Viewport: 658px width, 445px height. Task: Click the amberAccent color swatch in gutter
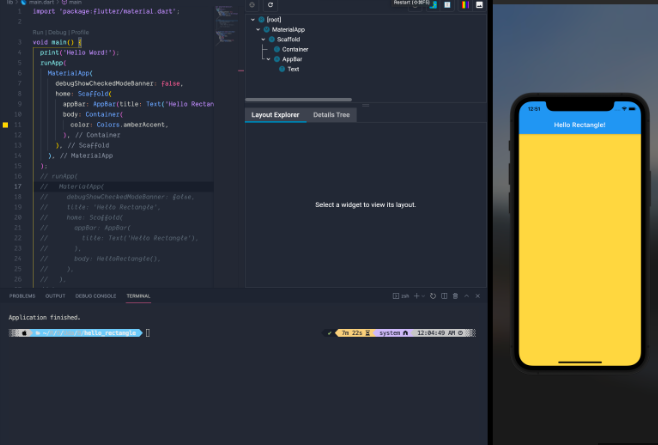[x=5, y=125]
